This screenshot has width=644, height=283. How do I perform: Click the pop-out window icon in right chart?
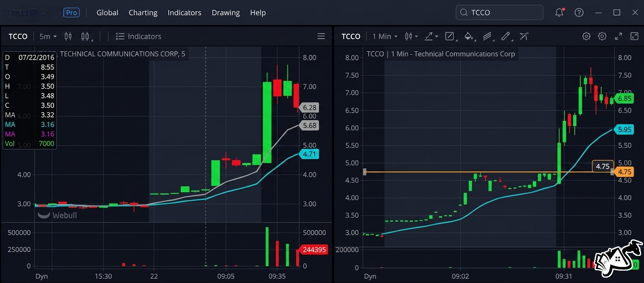[634, 36]
